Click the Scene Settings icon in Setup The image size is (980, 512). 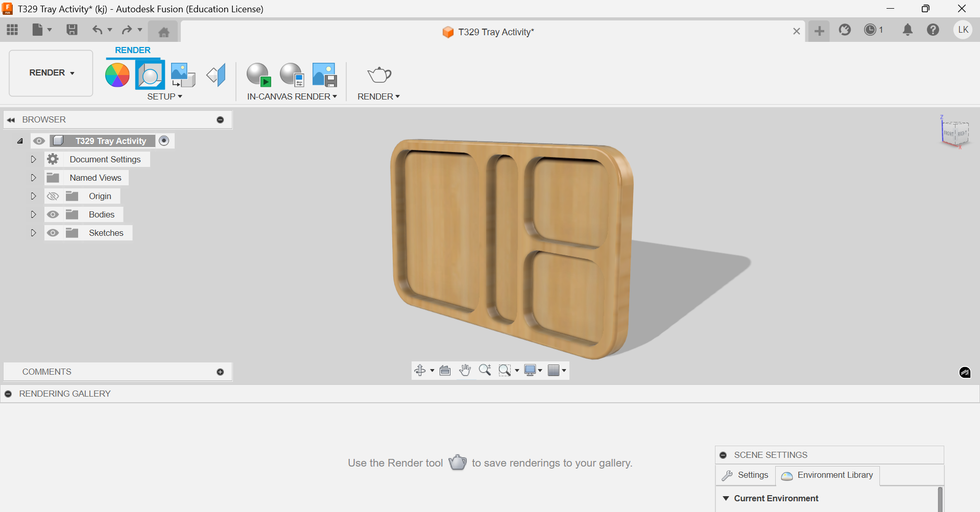point(150,75)
